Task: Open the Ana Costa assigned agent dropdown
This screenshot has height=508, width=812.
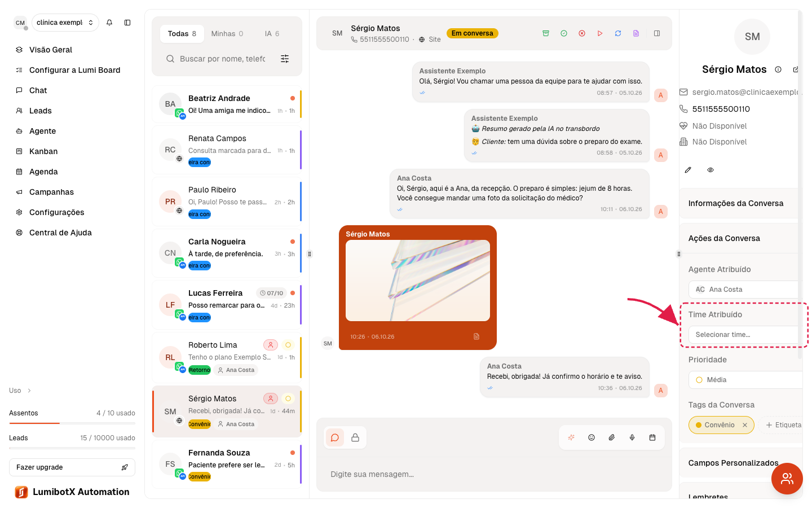Action: [743, 290]
